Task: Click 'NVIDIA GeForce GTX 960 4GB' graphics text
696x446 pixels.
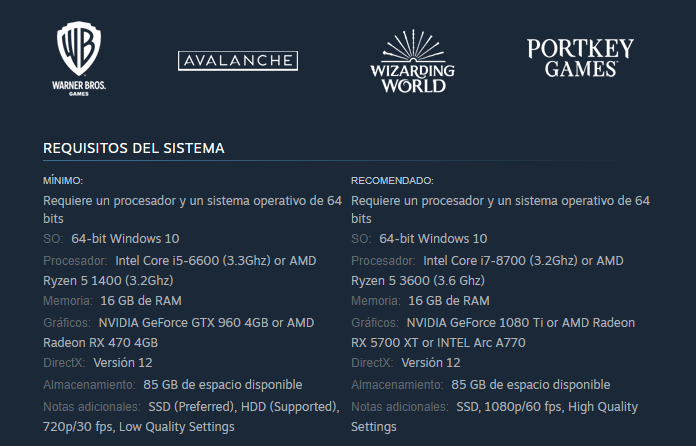Action: click(x=183, y=323)
